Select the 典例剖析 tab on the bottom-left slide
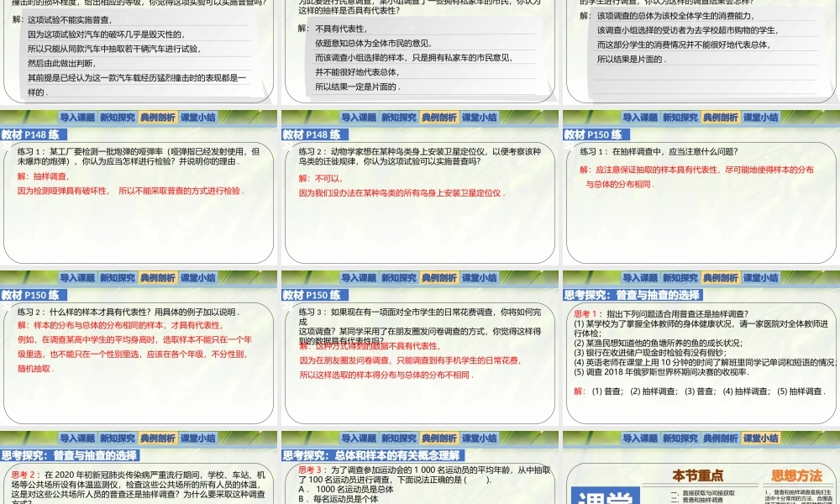 tap(157, 438)
